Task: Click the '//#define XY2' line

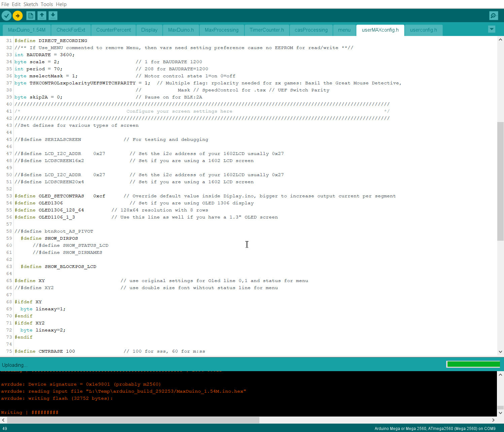Action: pos(34,288)
